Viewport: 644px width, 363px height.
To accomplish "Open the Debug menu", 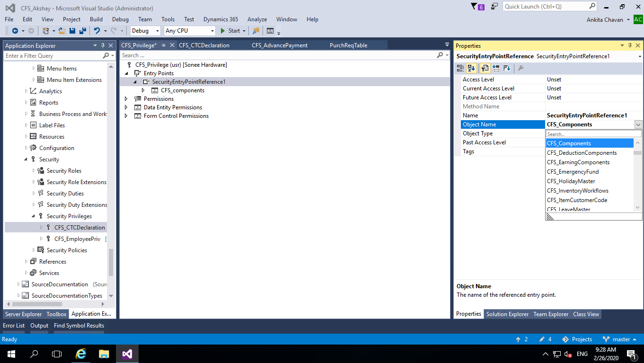I will point(120,19).
